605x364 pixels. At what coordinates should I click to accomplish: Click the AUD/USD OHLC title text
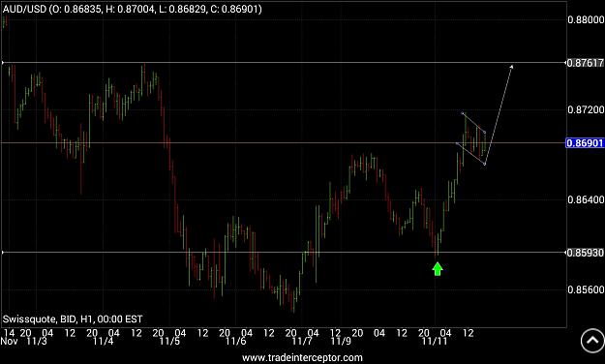133,9
